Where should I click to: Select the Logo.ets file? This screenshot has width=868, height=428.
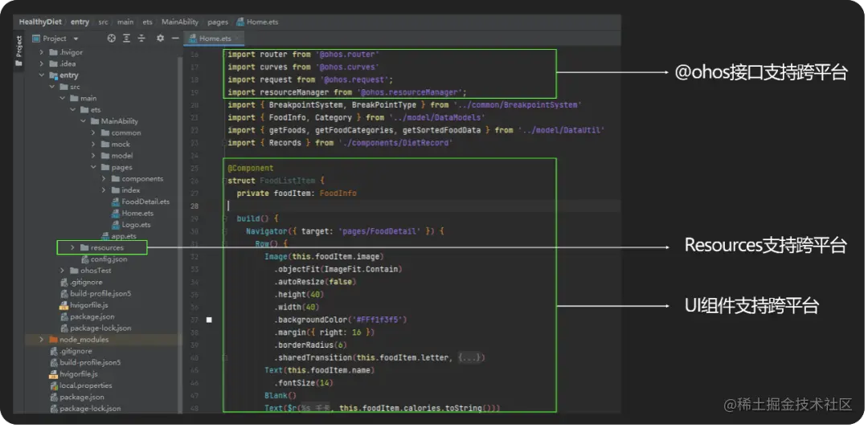[136, 225]
